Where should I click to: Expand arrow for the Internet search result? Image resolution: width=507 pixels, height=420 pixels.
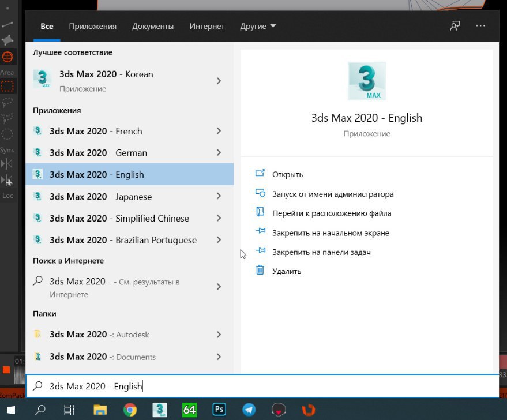(x=219, y=287)
